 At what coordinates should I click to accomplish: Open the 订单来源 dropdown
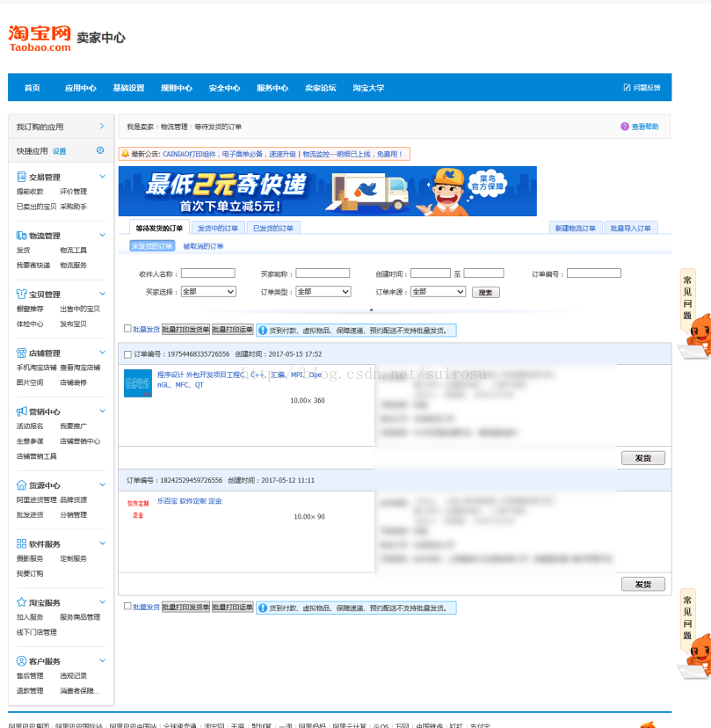pos(438,292)
